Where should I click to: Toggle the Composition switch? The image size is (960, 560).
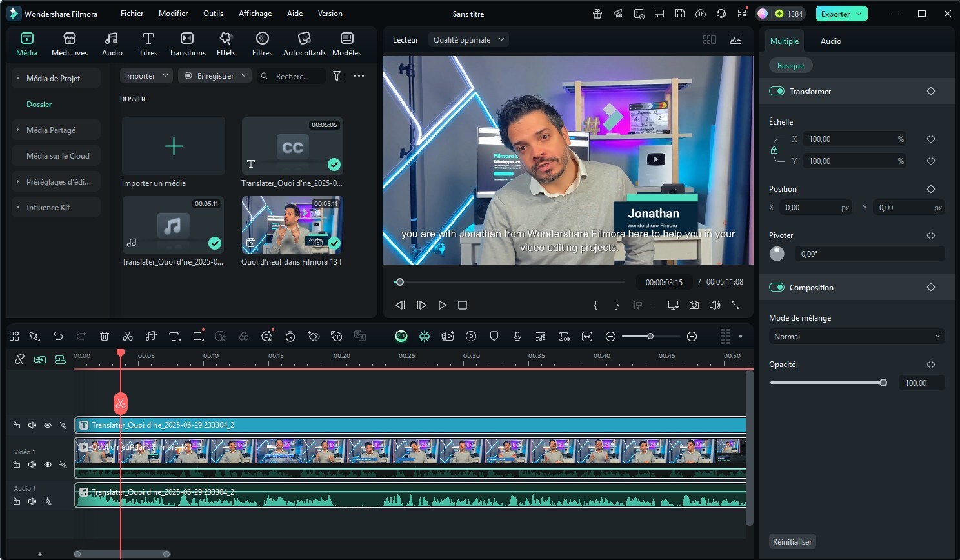777,287
